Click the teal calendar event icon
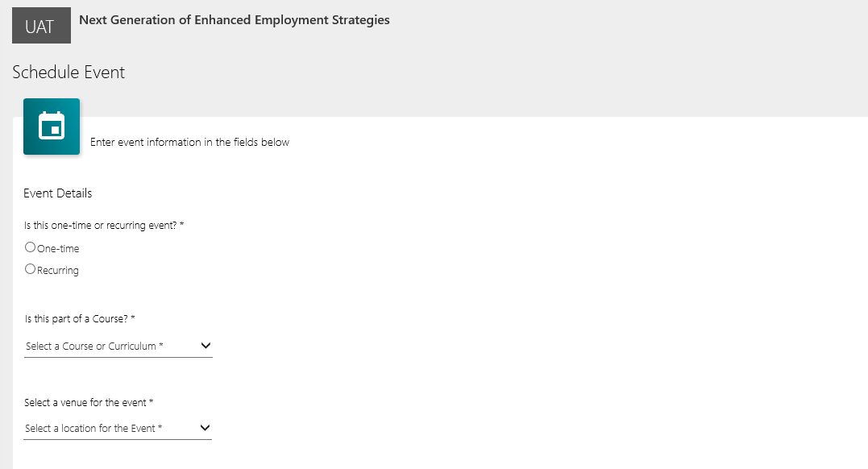 52,127
